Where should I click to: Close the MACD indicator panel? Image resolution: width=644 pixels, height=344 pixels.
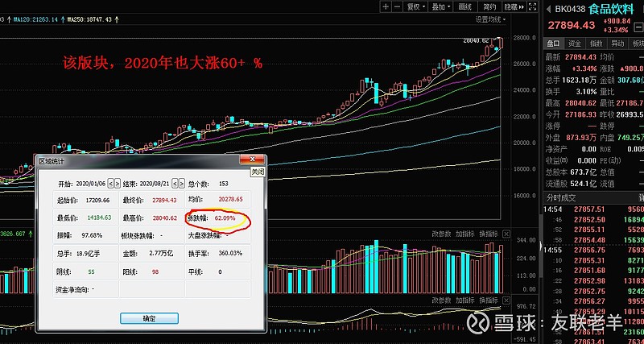(x=506, y=300)
